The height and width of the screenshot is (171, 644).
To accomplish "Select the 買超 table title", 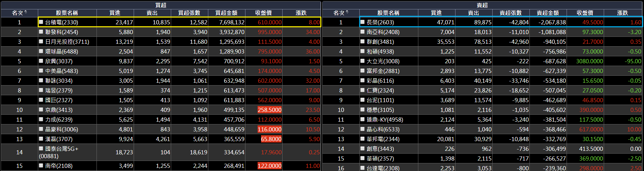I will point(161,5).
